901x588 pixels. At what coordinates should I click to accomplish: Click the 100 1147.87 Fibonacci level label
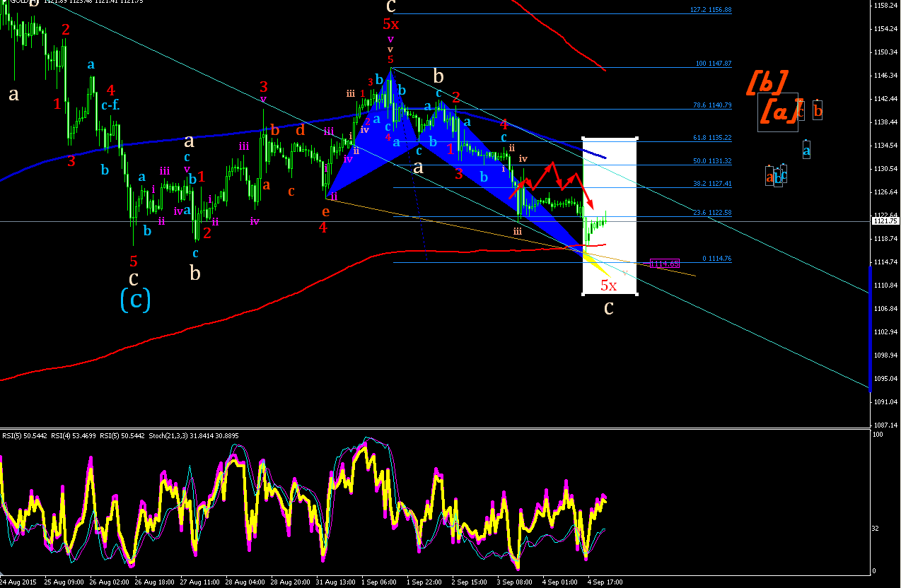click(x=714, y=64)
